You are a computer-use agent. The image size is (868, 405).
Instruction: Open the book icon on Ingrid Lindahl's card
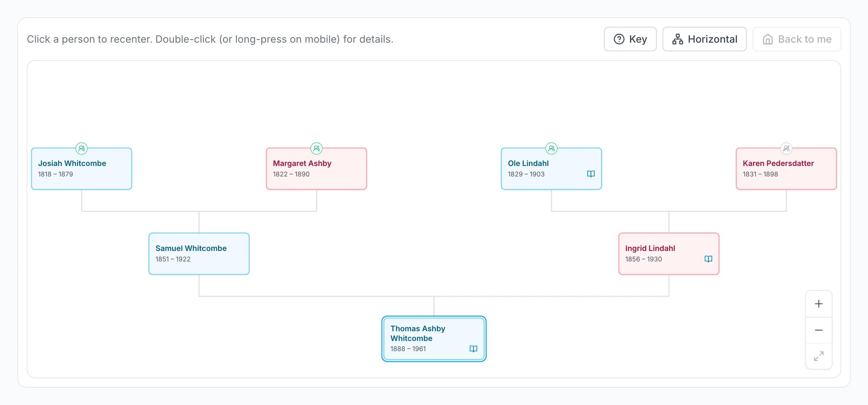point(709,259)
